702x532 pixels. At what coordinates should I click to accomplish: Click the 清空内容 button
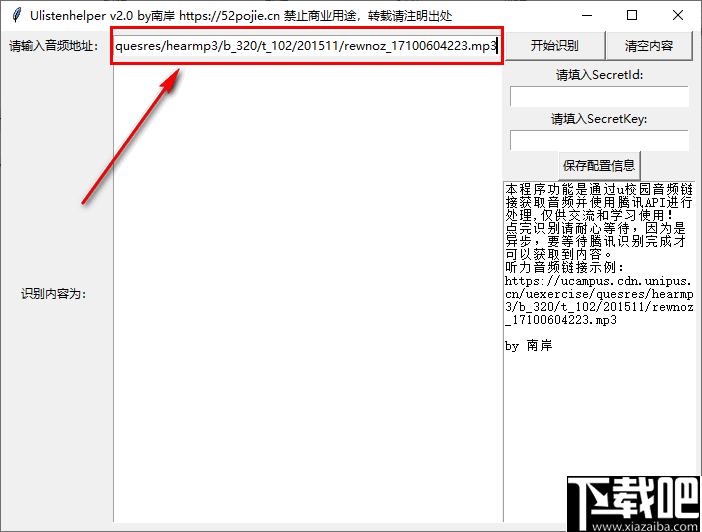coord(649,45)
